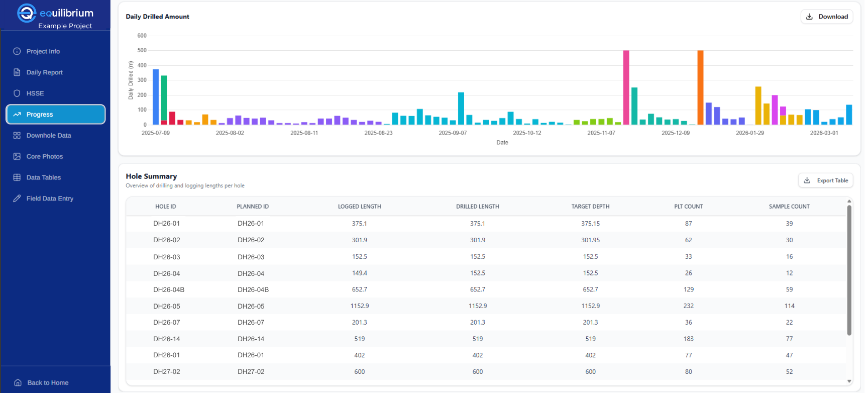Click the target depth value 301.95
868x393 pixels.
[591, 240]
